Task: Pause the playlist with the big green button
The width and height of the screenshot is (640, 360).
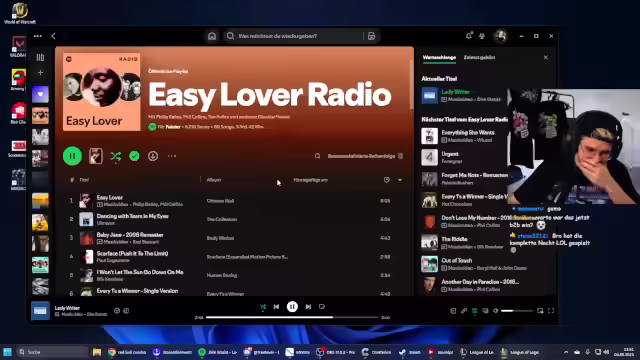Action: [x=72, y=156]
